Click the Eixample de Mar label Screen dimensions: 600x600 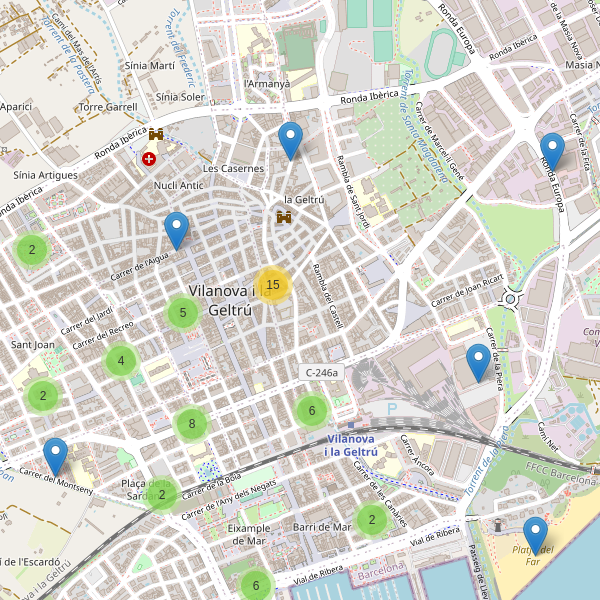tap(249, 535)
